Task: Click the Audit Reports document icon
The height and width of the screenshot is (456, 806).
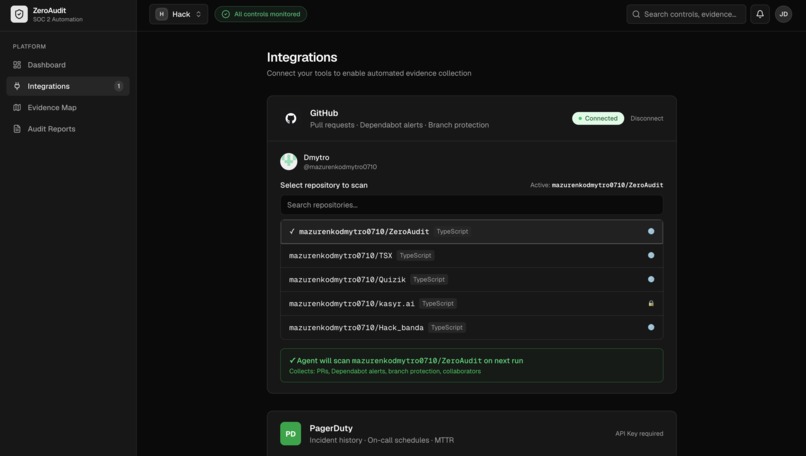Action: [17, 129]
